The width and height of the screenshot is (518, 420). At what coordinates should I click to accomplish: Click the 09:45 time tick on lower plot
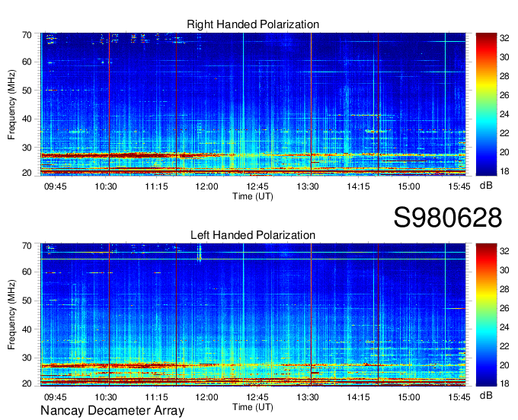(x=56, y=397)
